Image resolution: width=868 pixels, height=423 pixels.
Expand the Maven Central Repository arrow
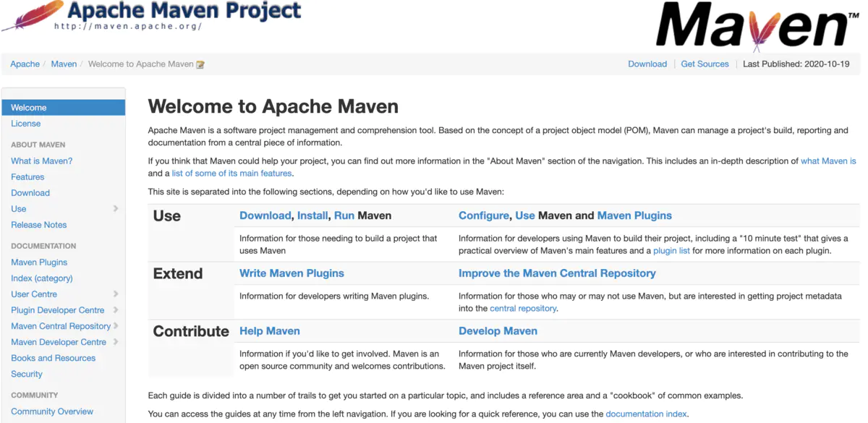pos(116,326)
